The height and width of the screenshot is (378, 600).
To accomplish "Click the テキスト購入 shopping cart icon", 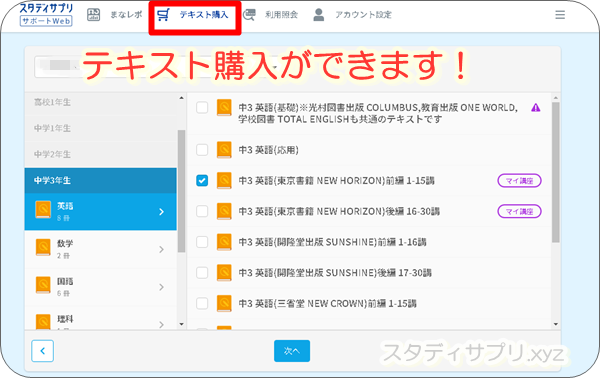I will coord(163,15).
